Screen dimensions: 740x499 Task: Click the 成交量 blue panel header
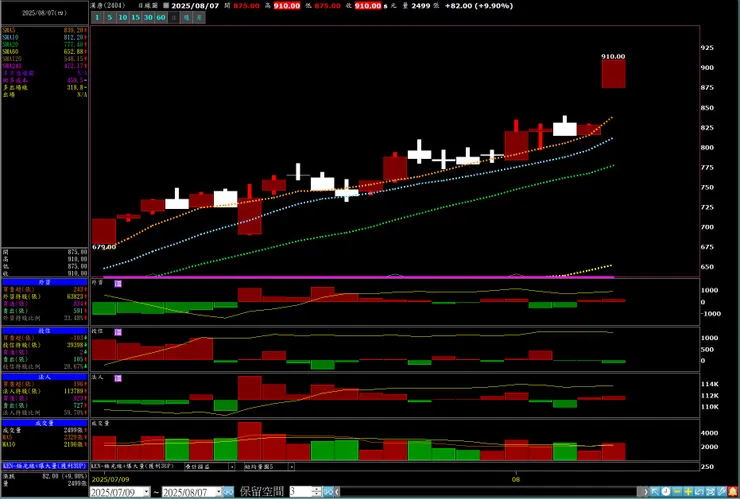point(45,423)
